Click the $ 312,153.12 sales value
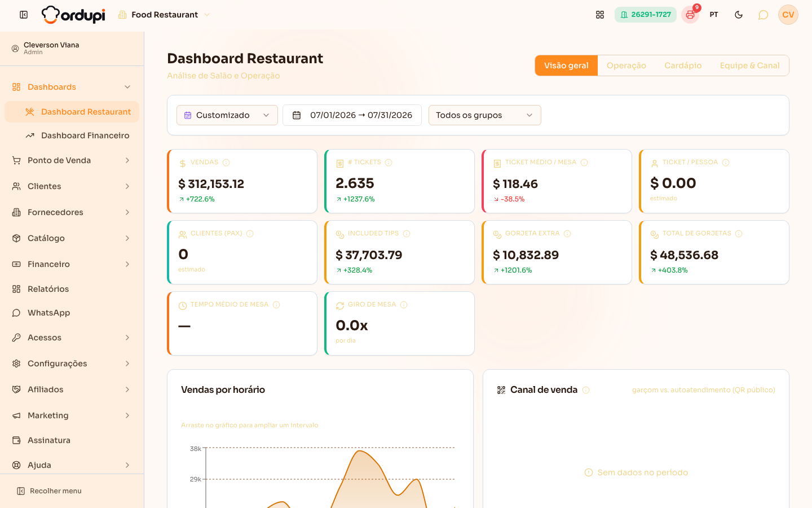This screenshot has height=508, width=812. 211,184
